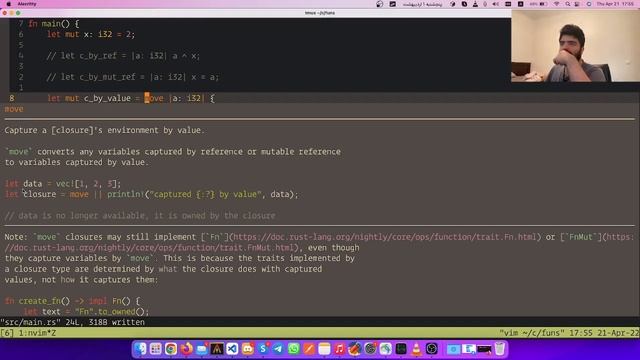Click 'fn create_fn() -> impl Fn()' example line

72,301
